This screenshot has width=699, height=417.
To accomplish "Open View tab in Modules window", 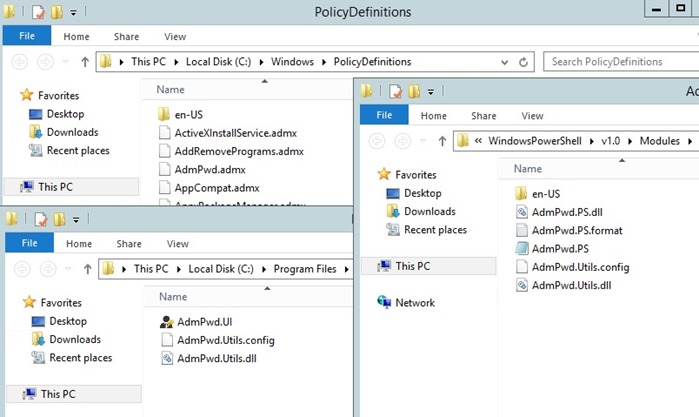I will coord(532,116).
